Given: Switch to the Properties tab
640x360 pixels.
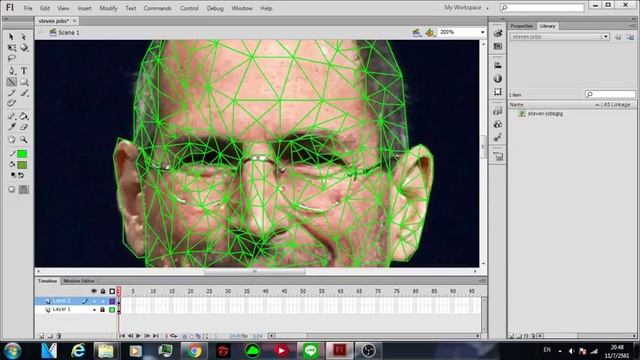Looking at the screenshot, I should pyautogui.click(x=522, y=26).
